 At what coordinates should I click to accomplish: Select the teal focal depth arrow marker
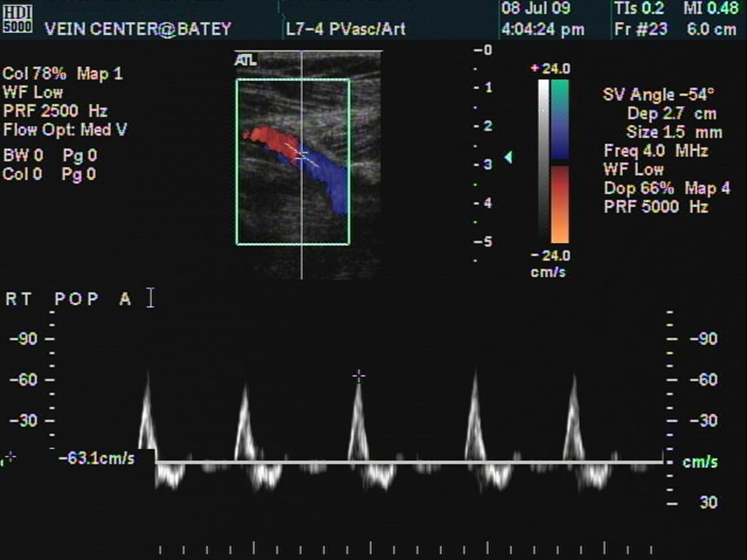508,157
